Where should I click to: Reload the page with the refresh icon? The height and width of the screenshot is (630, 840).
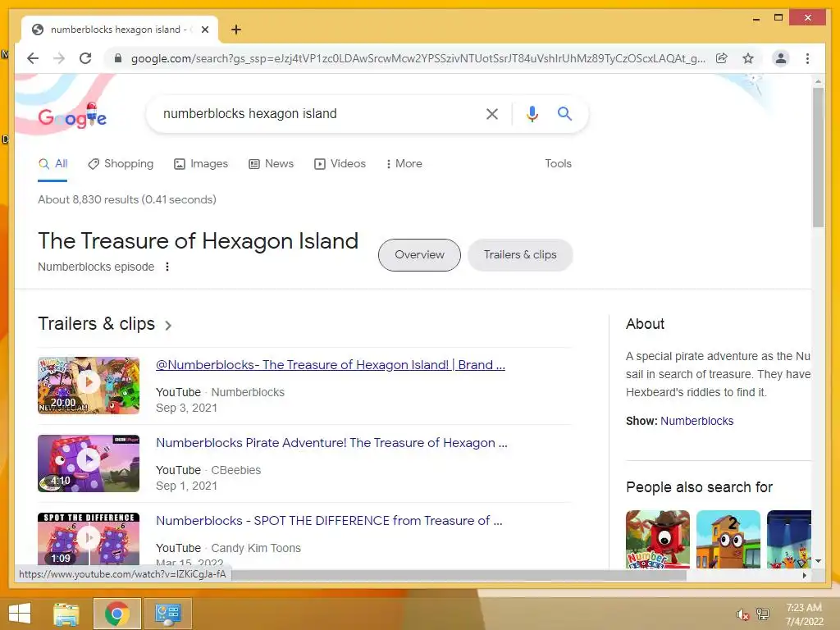point(85,58)
